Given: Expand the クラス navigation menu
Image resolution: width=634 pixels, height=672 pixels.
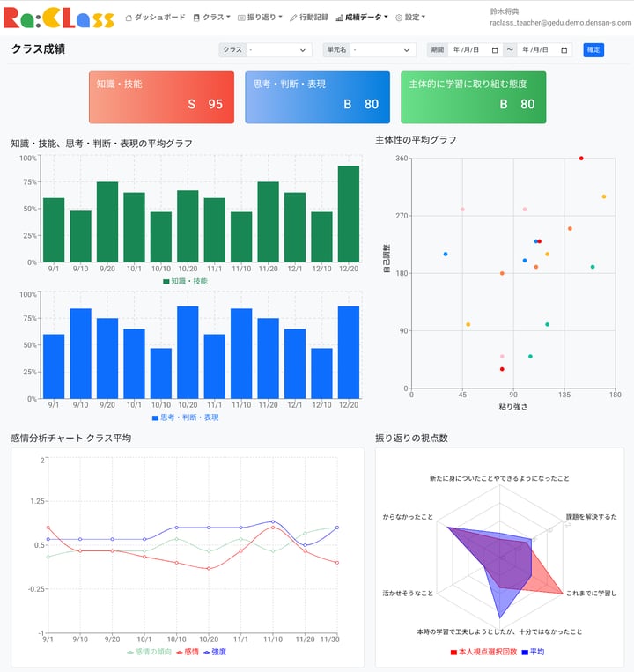Looking at the screenshot, I should pyautogui.click(x=211, y=18).
